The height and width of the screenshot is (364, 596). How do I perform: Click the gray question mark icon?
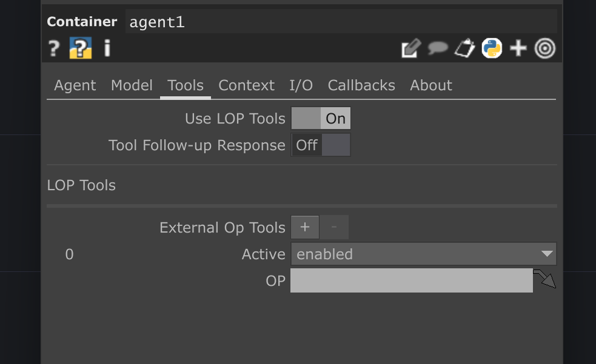pos(53,48)
